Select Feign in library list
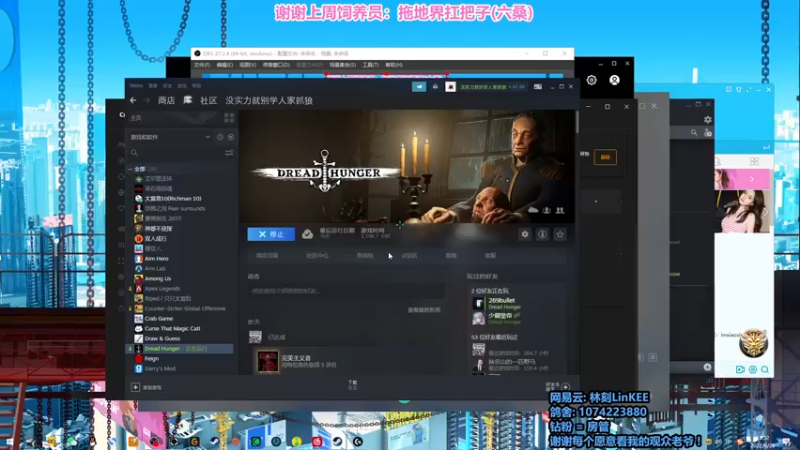This screenshot has width=800, height=450. (152, 359)
